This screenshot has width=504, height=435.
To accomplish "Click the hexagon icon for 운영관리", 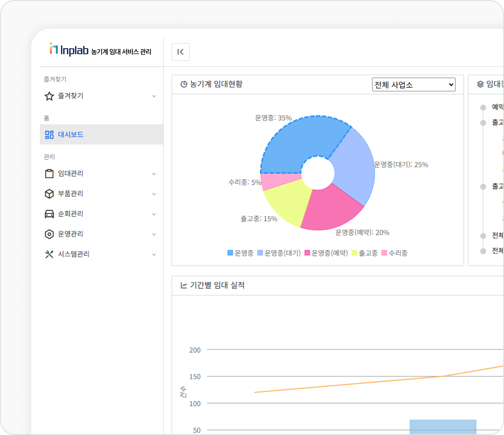I will [49, 234].
